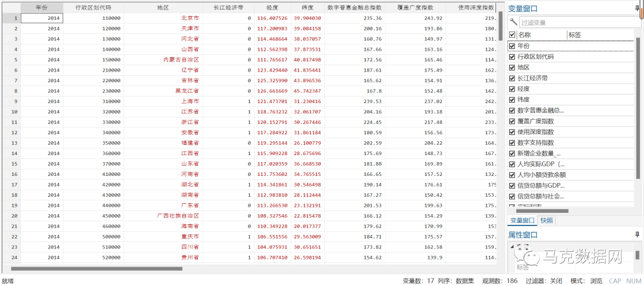Select row number 24 header

11,258
